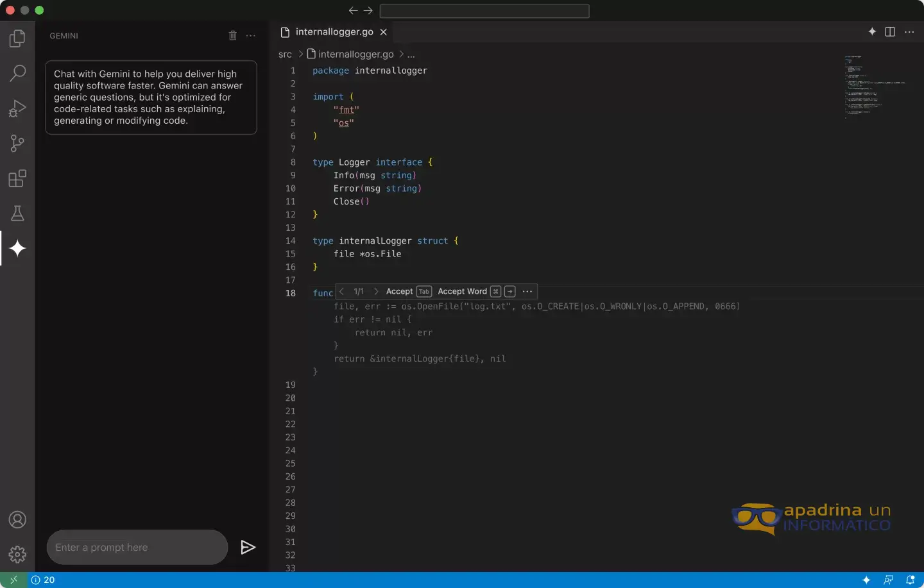The image size is (924, 588).
Task: Click the Gemini sparkle in editor toolbar
Action: tap(872, 31)
